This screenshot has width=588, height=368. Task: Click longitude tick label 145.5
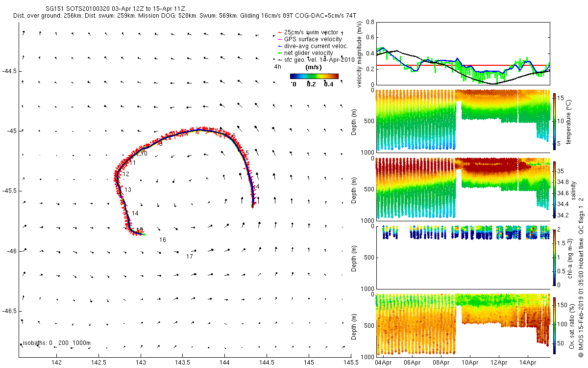click(350, 362)
